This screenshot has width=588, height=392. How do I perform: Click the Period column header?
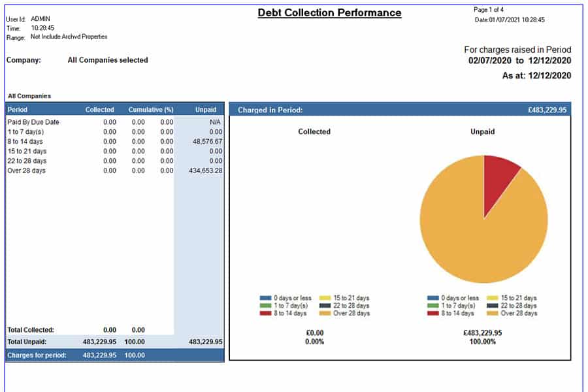(x=18, y=110)
